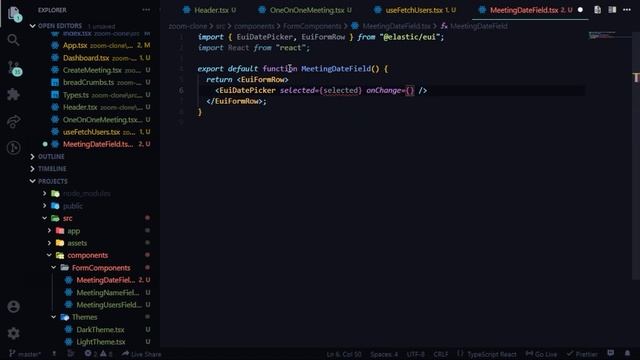The height and width of the screenshot is (360, 640).
Task: Collapse the src folder
Action: [x=44, y=218]
